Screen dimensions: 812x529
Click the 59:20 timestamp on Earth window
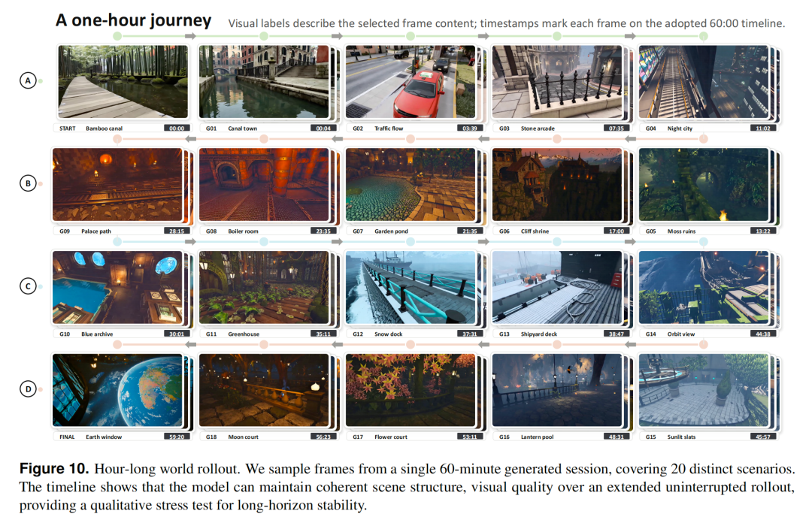pyautogui.click(x=177, y=437)
